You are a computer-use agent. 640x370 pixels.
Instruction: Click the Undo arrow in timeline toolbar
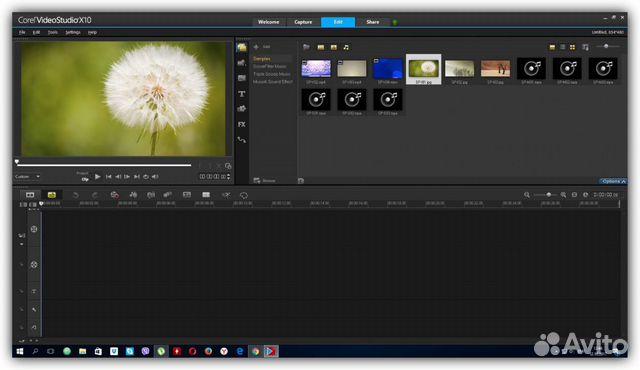click(x=76, y=195)
